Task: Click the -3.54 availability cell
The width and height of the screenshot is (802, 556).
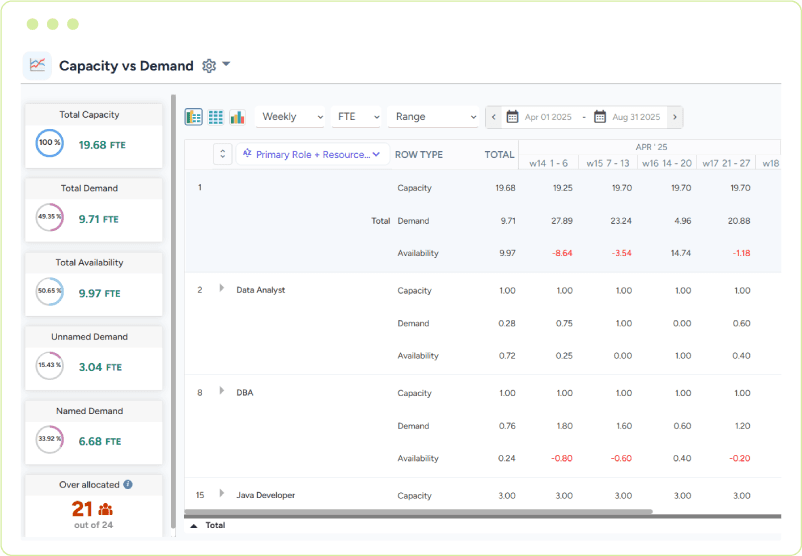Action: point(621,253)
